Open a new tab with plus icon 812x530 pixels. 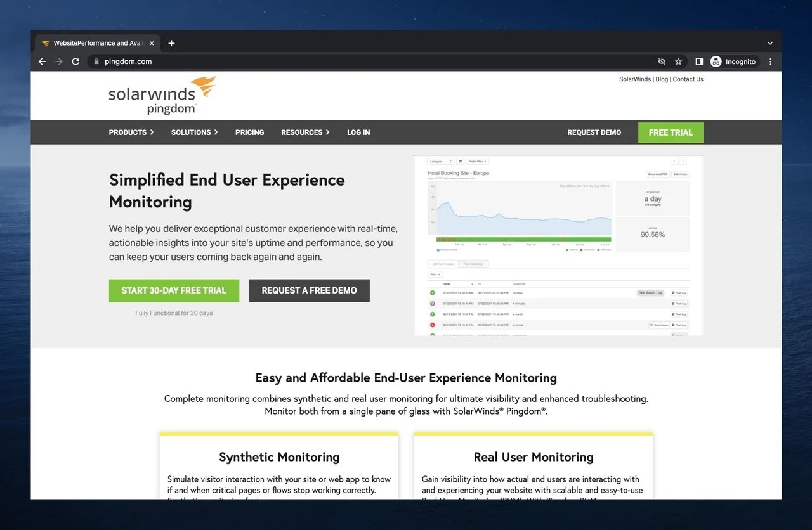click(171, 43)
